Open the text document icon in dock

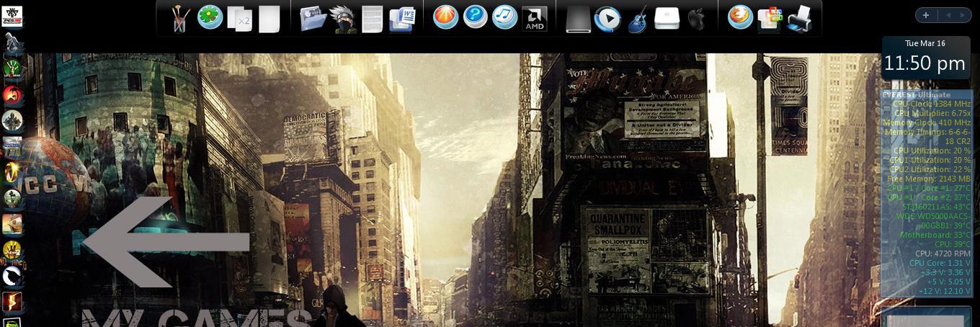click(372, 19)
